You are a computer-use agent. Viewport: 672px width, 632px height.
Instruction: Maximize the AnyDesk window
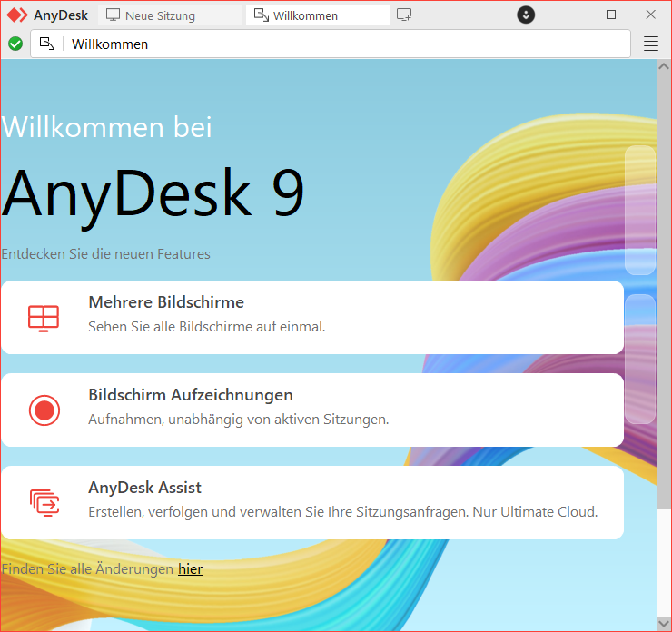pyautogui.click(x=611, y=15)
